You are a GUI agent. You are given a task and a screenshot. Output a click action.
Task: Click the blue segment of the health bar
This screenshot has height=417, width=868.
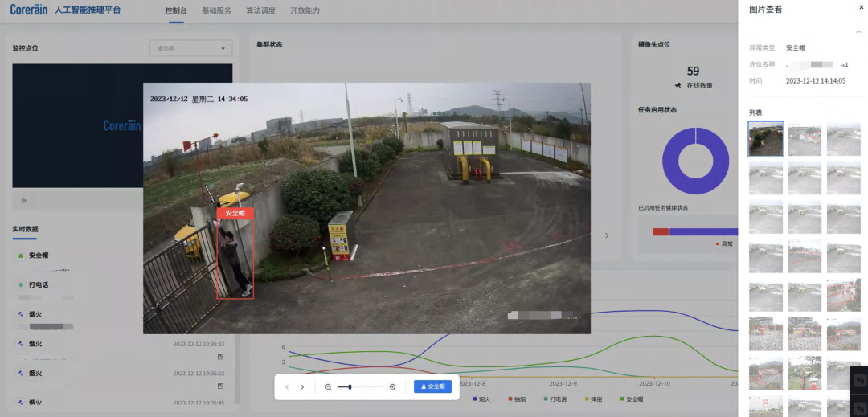pyautogui.click(x=703, y=231)
